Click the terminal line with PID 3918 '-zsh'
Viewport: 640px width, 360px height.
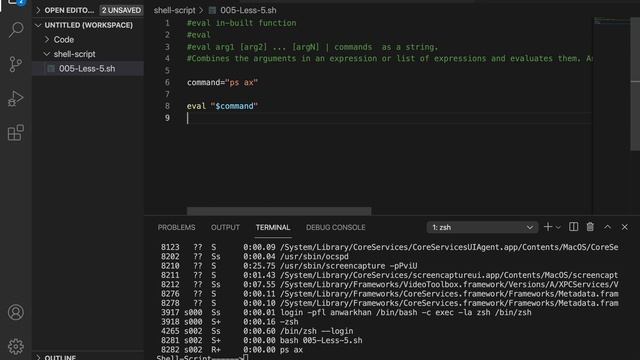click(229, 322)
